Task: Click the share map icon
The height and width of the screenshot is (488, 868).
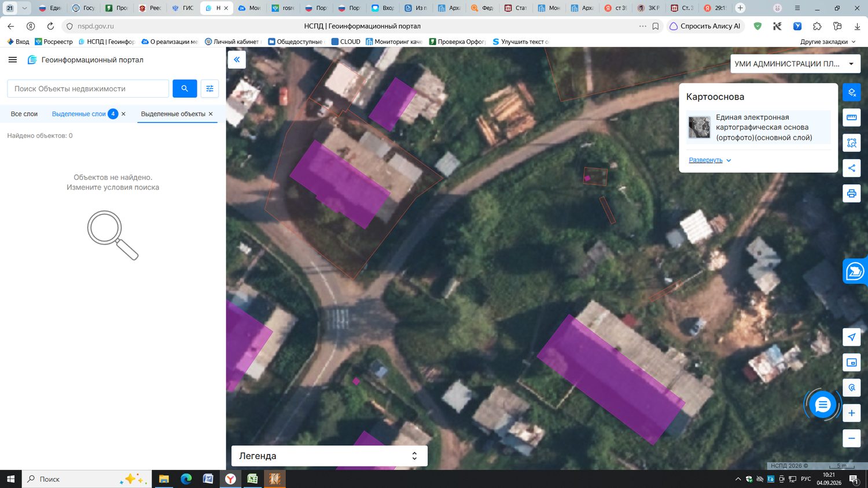Action: point(851,168)
